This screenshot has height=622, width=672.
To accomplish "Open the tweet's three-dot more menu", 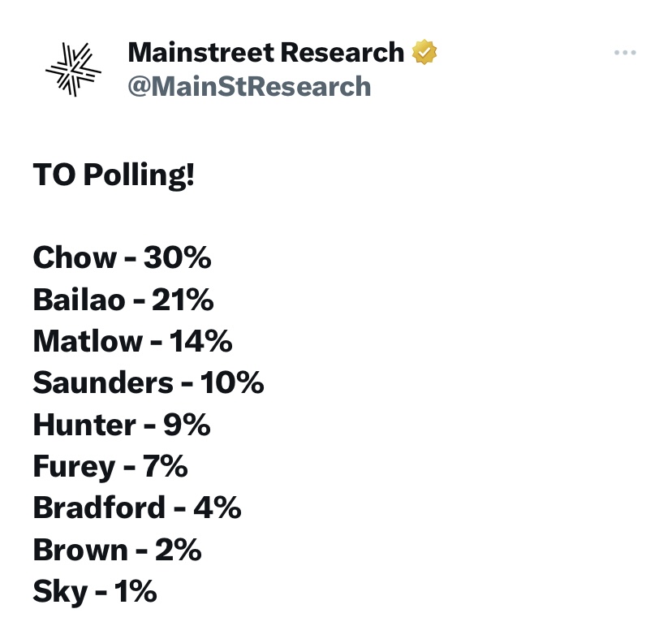I will pyautogui.click(x=625, y=53).
